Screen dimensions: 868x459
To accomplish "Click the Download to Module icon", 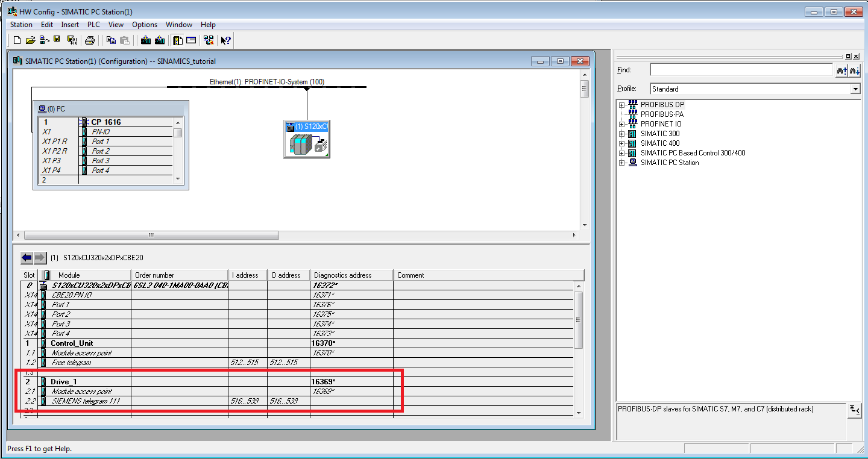I will pos(145,40).
